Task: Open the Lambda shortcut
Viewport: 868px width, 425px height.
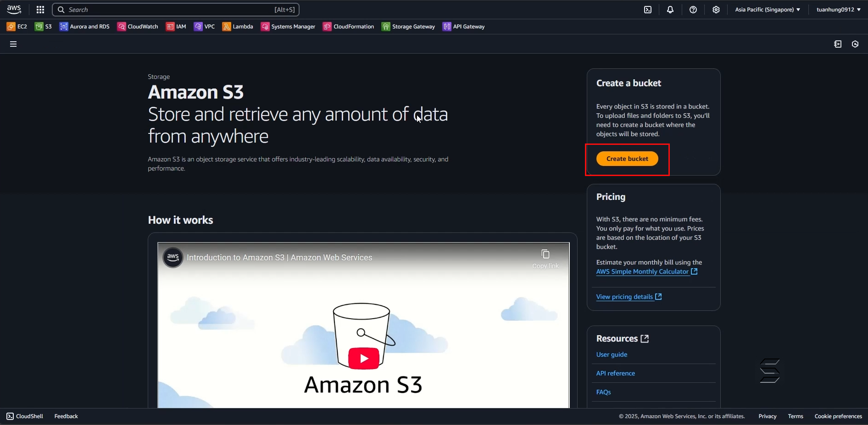Action: 238,27
